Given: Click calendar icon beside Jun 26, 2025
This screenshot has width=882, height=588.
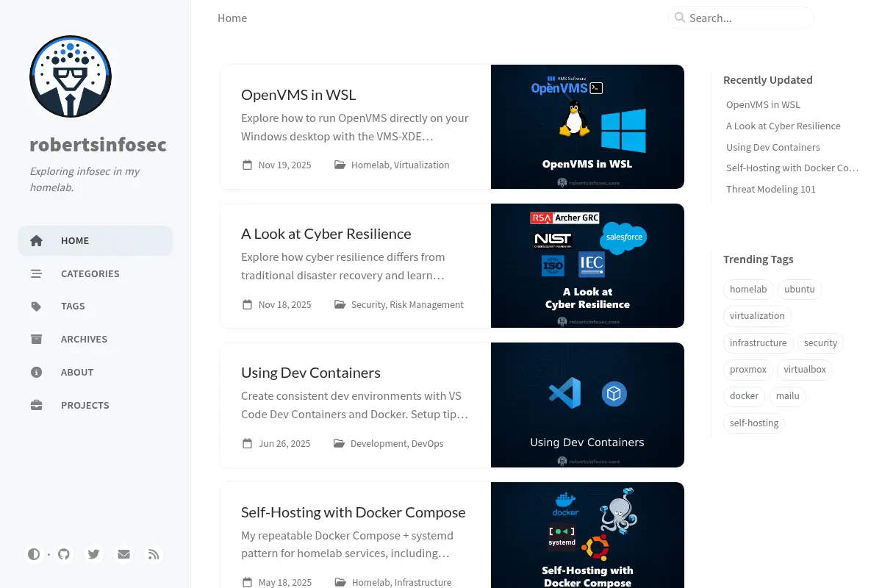Looking at the screenshot, I should (x=248, y=443).
